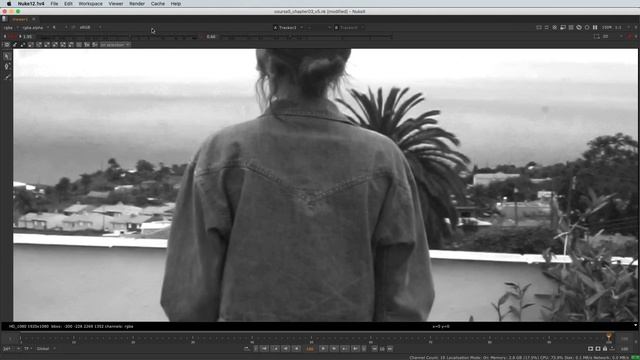Go to the previous keyframe
This screenshot has width=640, height=360.
tap(276, 349)
